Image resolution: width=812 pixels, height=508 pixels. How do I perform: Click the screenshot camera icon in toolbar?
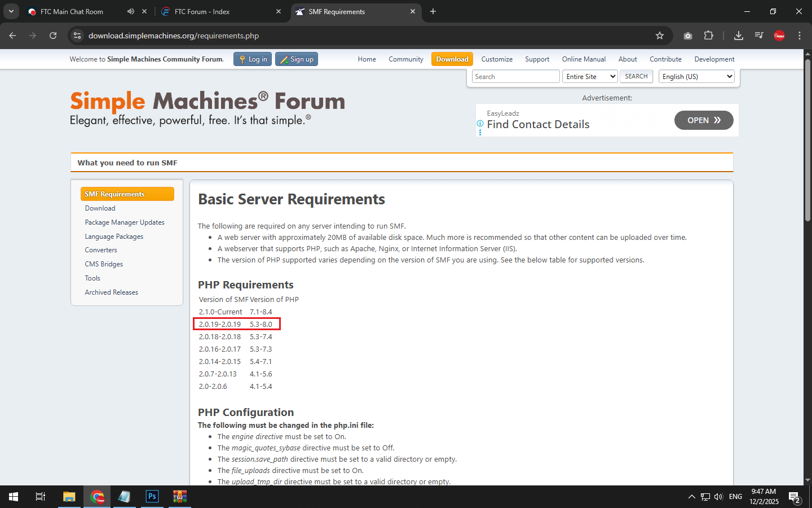(x=687, y=36)
